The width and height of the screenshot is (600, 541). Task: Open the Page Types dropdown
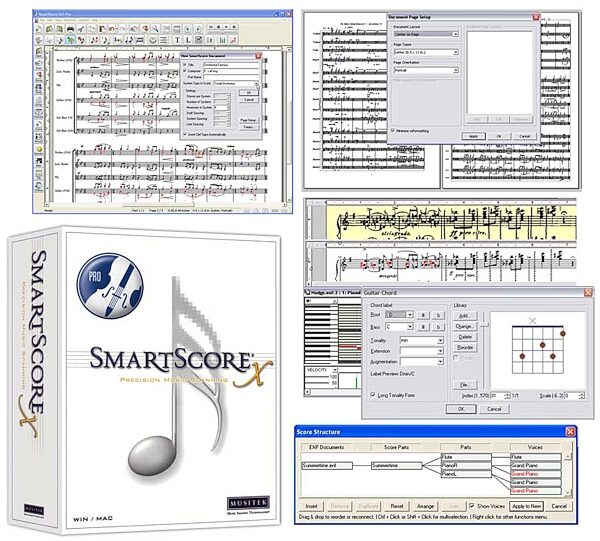coord(455,52)
